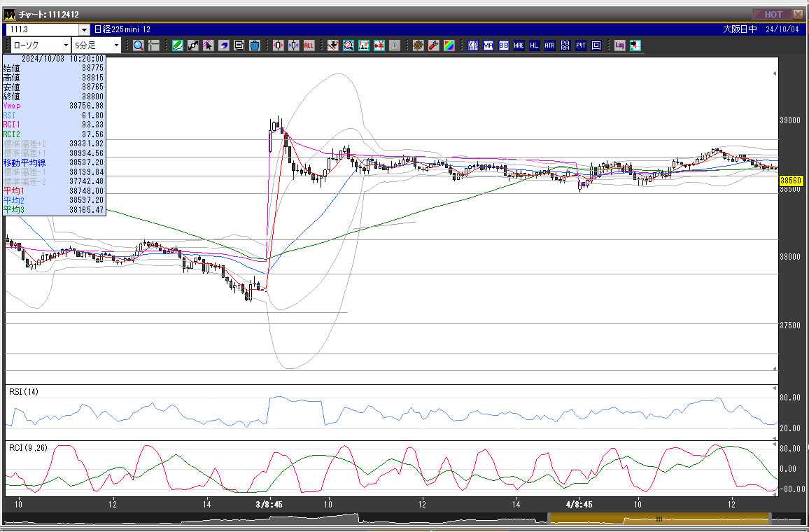The height and width of the screenshot is (532, 809).
Task: Click the crosshair cursor toolbar icon
Action: click(154, 45)
